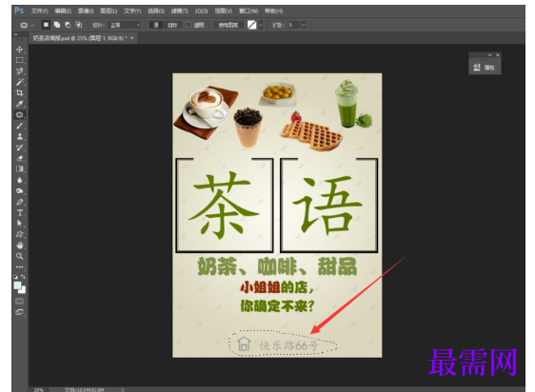Open the 滤镜 (Filter) menu
This screenshot has width=535, height=392.
click(x=180, y=10)
